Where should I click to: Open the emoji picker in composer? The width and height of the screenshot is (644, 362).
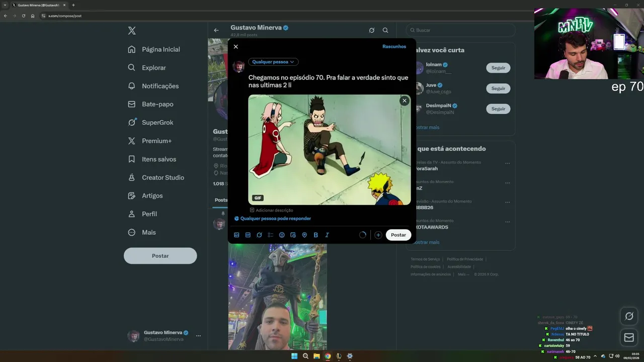(282, 235)
